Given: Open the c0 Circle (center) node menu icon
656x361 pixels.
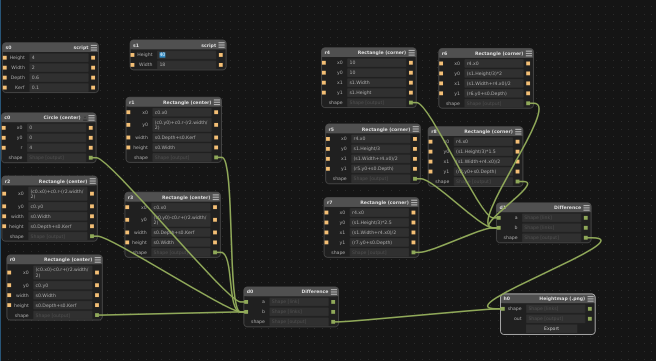Looking at the screenshot, I should point(92,118).
